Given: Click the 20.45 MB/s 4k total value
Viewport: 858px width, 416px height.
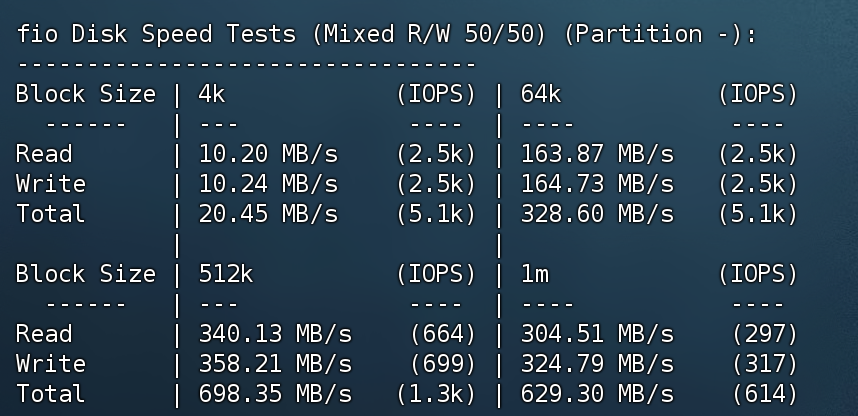Looking at the screenshot, I should pyautogui.click(x=268, y=213).
